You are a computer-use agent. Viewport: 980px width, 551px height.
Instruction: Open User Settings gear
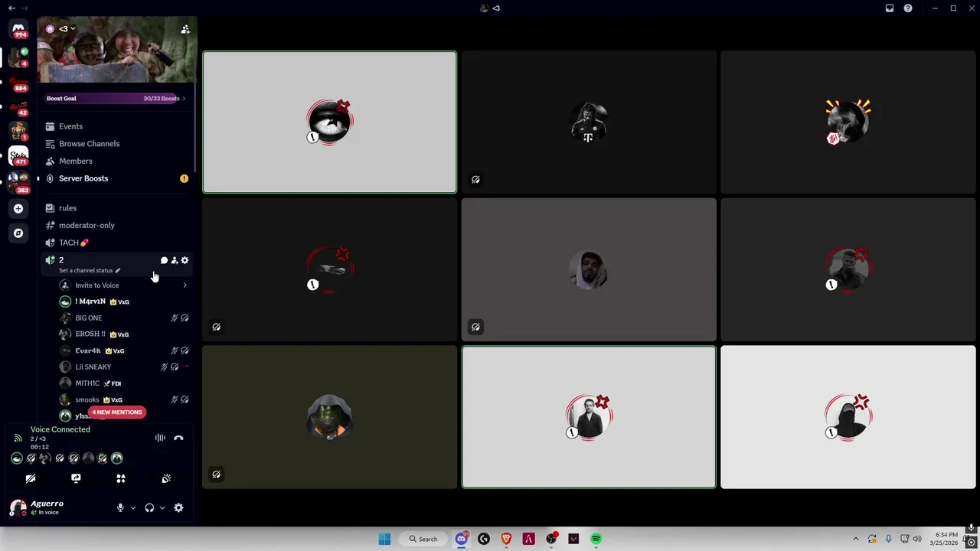click(x=178, y=508)
